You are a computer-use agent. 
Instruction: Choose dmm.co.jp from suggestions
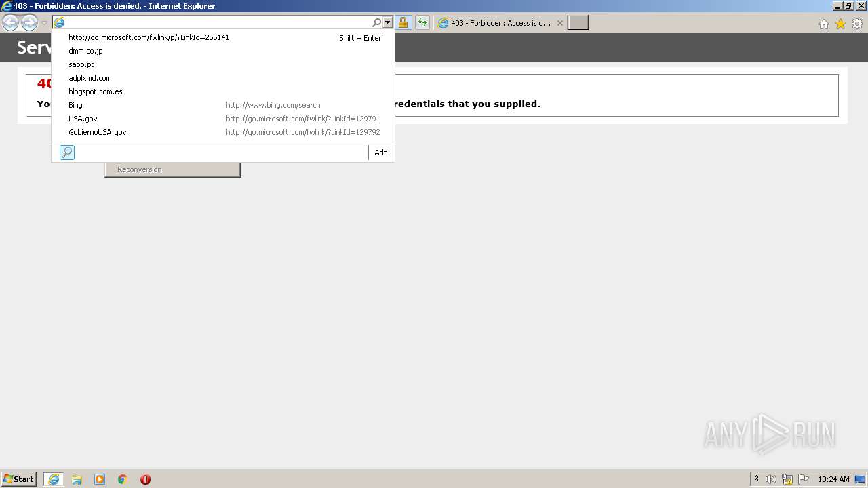(x=223, y=51)
